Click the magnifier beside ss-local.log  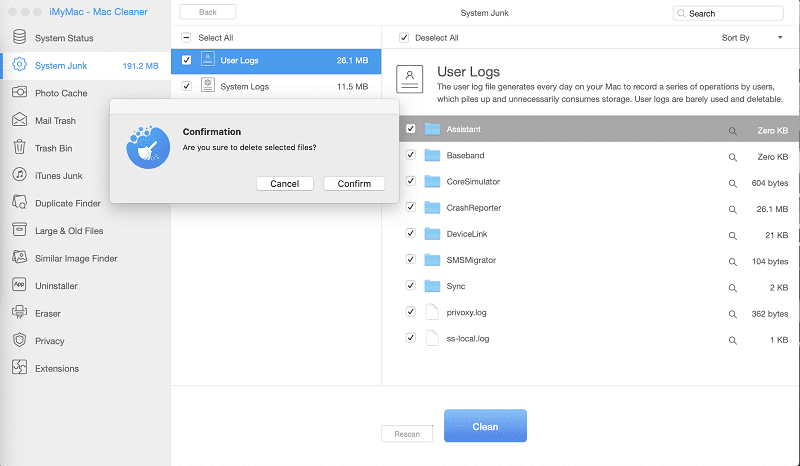tap(733, 340)
